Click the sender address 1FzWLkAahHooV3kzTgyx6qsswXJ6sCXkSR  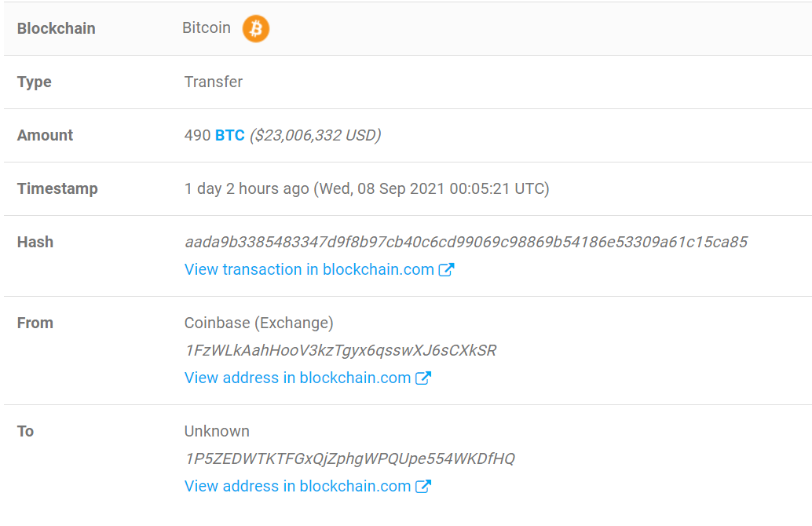pyautogui.click(x=340, y=350)
